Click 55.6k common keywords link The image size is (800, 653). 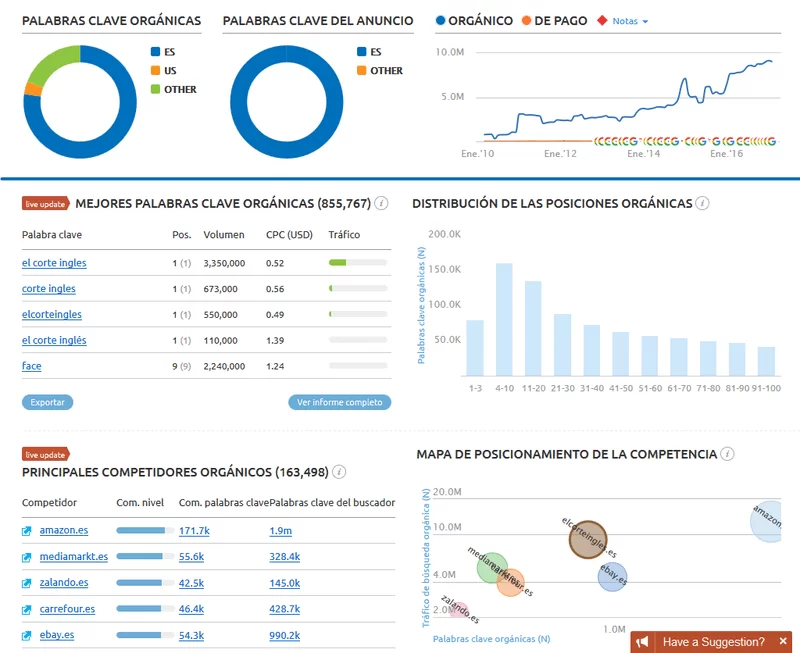191,557
